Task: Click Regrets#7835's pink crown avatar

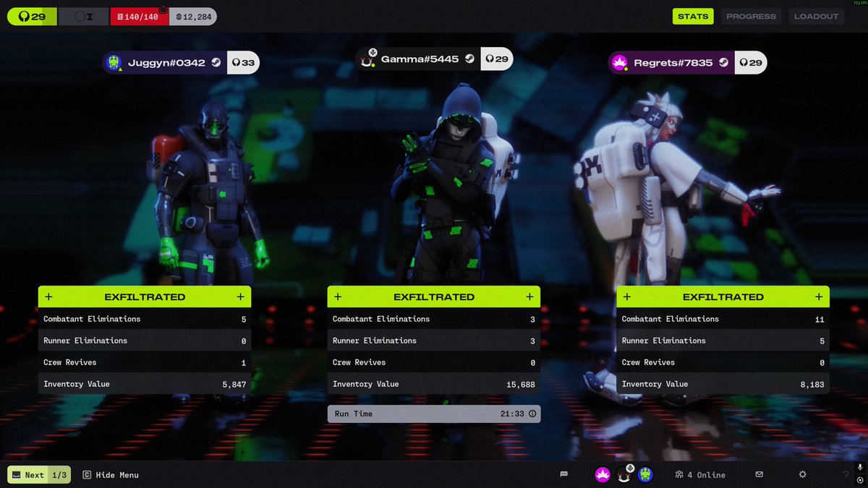Action: pos(619,63)
